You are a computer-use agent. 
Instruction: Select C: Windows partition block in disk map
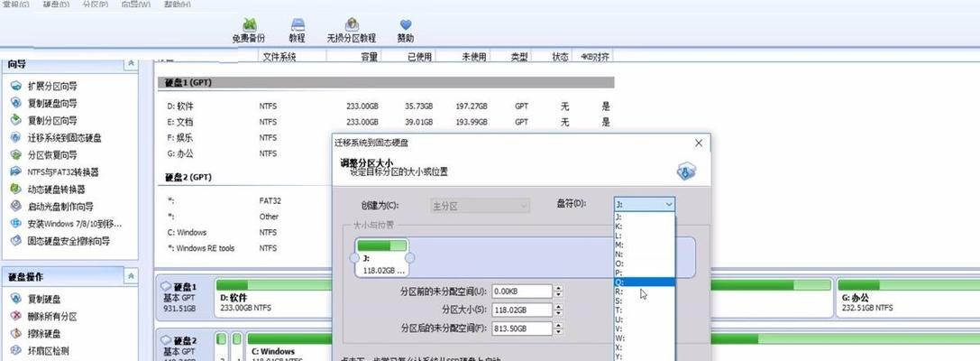[x=289, y=347]
